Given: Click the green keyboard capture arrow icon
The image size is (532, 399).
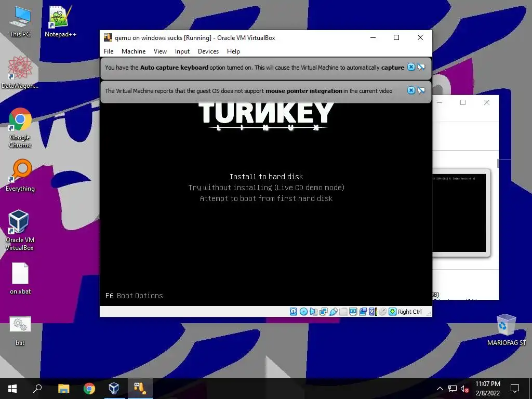Looking at the screenshot, I should (393, 312).
